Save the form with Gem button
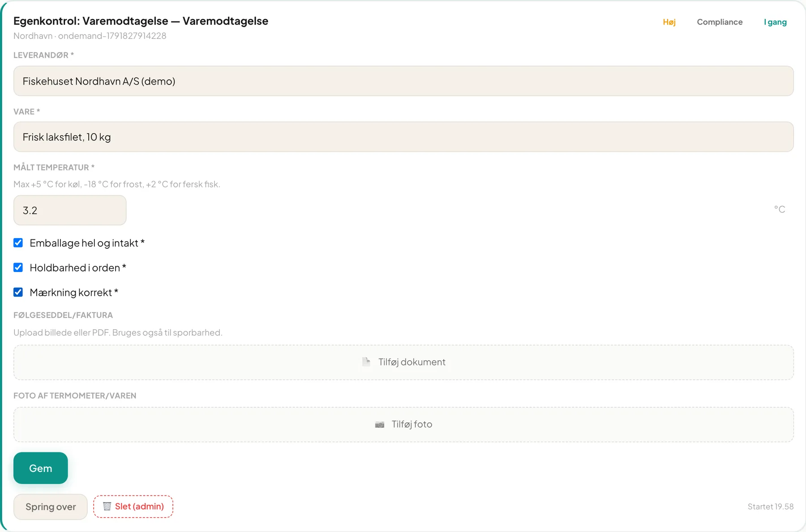Viewport: 806px width, 532px height. [41, 468]
